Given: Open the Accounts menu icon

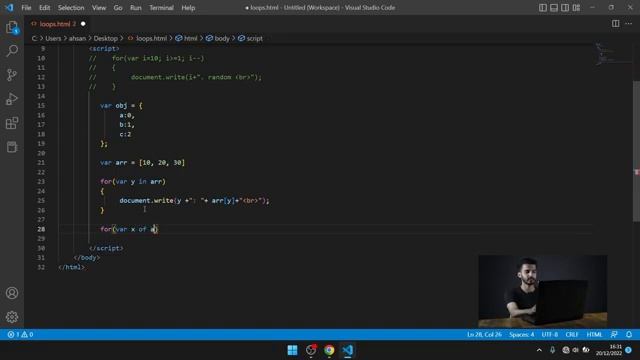Looking at the screenshot, I should 12,293.
